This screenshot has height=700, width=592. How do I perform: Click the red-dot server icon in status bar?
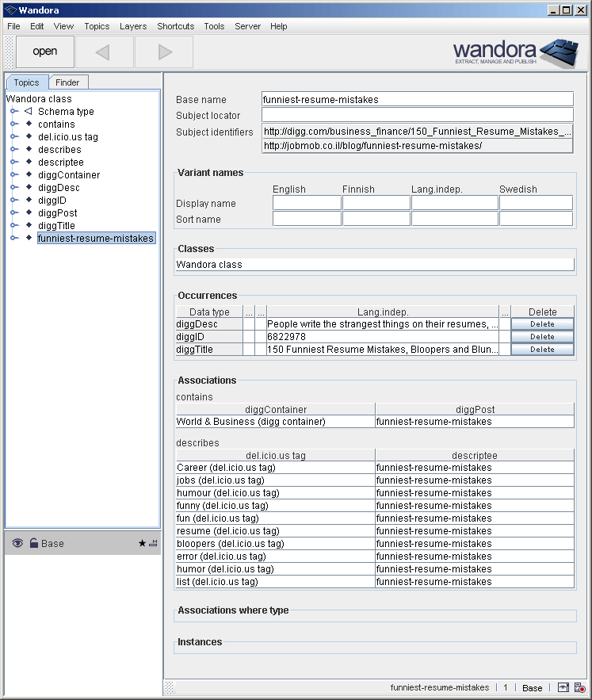coord(580,687)
